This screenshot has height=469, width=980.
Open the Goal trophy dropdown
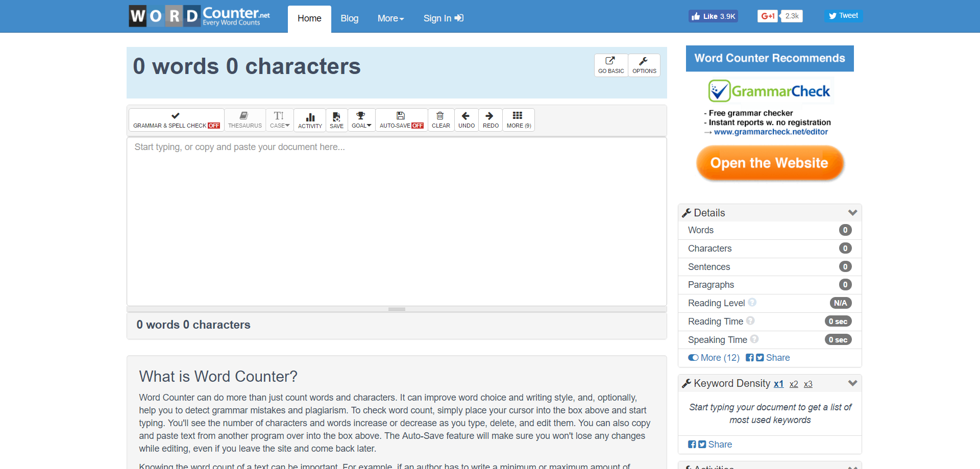[361, 120]
